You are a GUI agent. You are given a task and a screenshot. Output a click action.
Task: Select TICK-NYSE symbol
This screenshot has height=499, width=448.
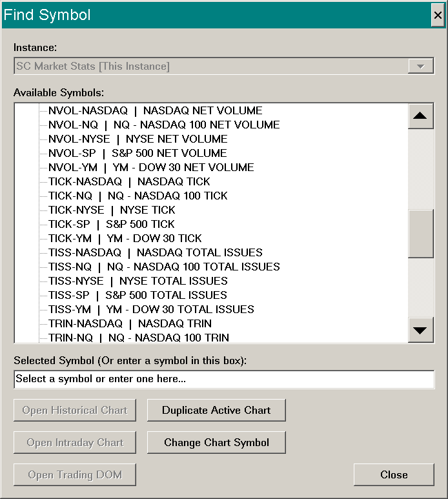(x=112, y=210)
